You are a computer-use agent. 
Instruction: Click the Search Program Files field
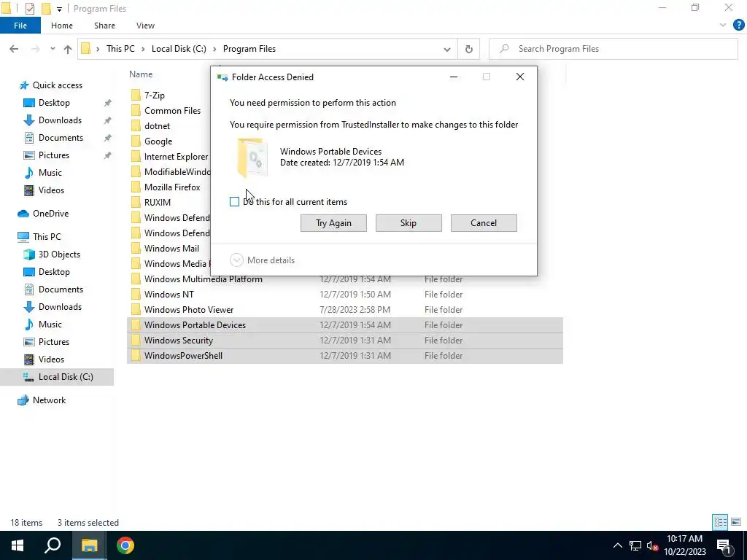pos(614,49)
